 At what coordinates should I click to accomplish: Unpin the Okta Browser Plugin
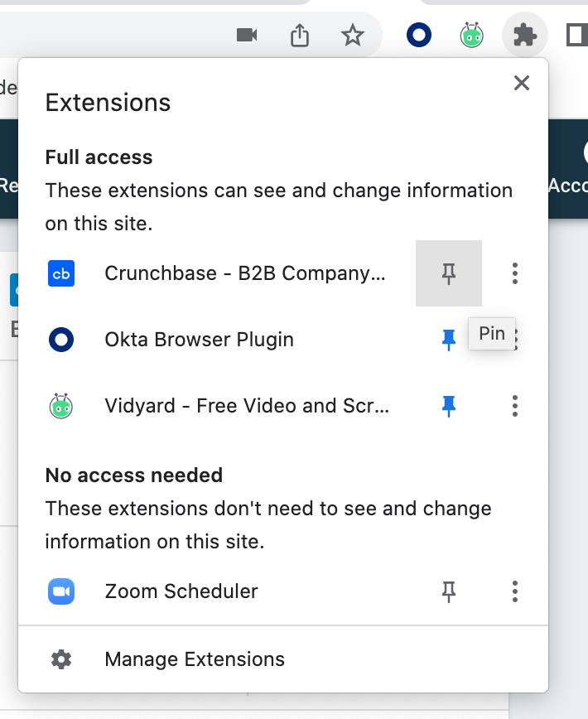tap(448, 339)
